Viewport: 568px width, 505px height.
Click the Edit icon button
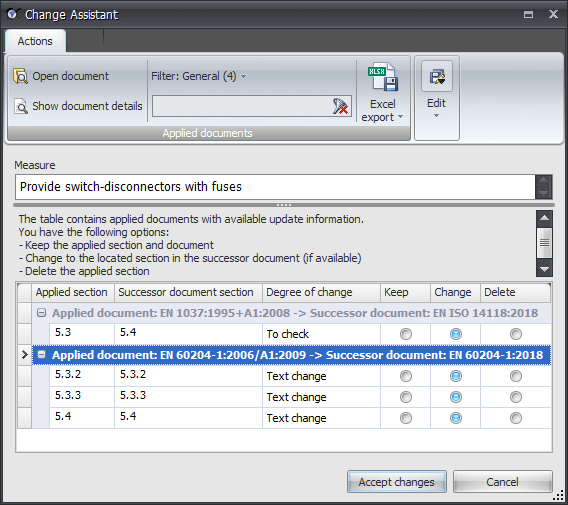(x=437, y=77)
